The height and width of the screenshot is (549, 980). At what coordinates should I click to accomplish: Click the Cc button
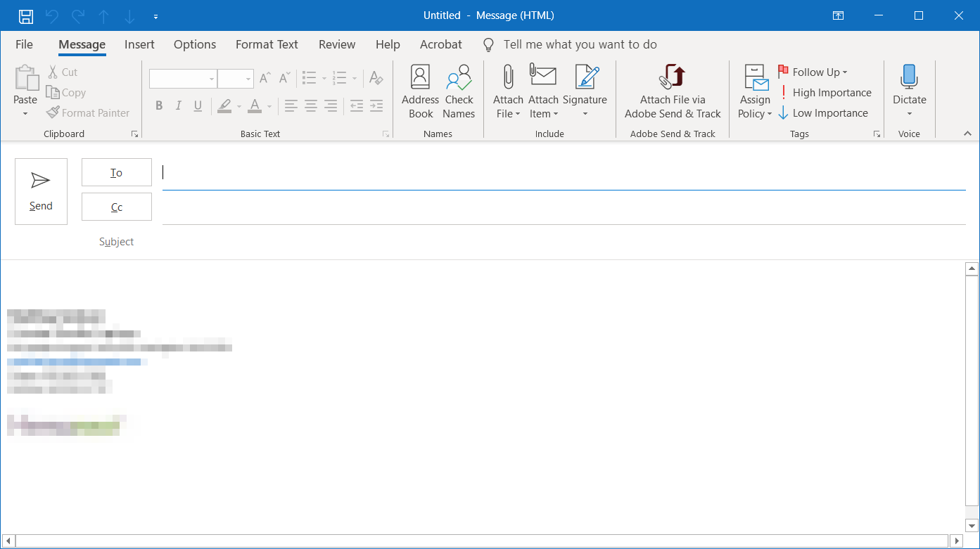tap(117, 207)
